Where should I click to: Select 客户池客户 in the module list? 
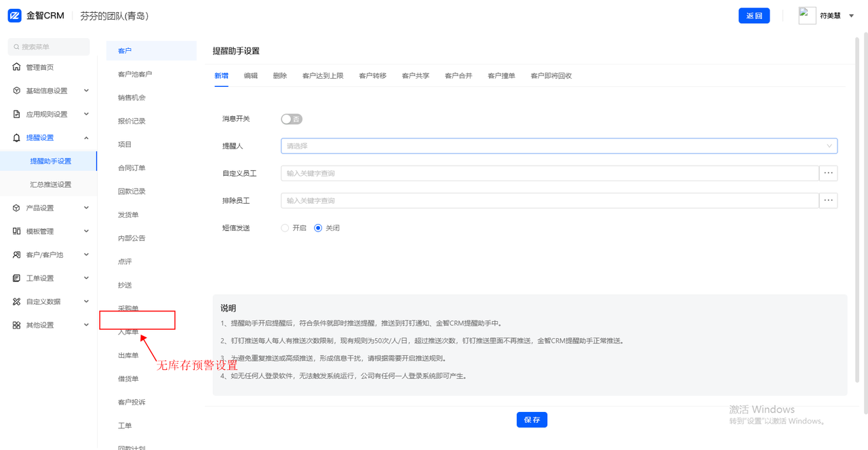click(x=135, y=74)
